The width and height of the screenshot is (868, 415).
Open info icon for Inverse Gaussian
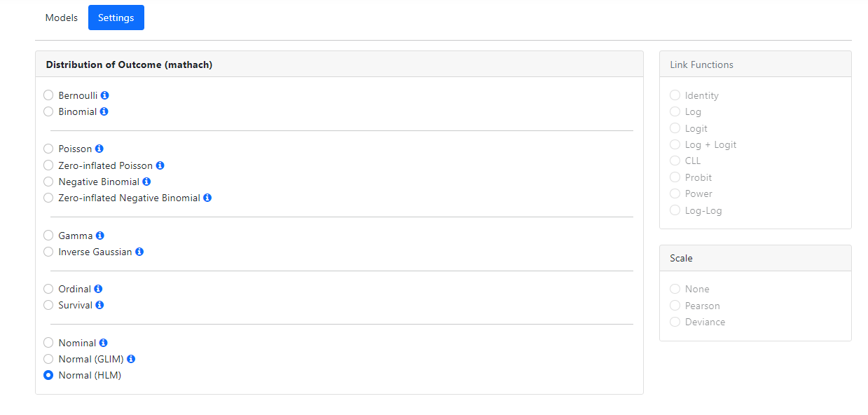coord(139,252)
